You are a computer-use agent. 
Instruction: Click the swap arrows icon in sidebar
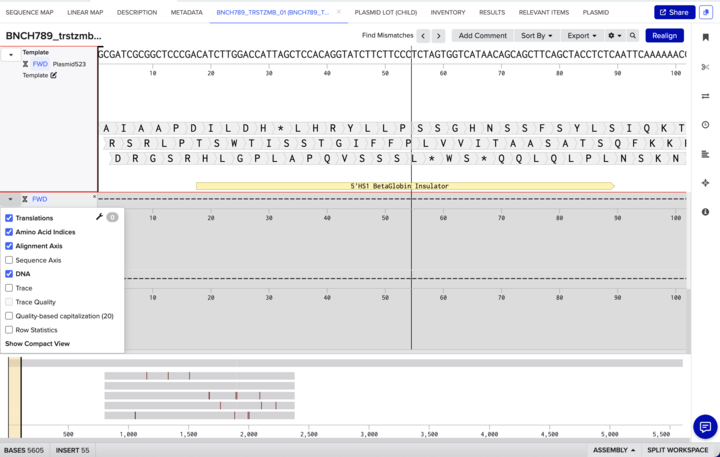point(705,96)
